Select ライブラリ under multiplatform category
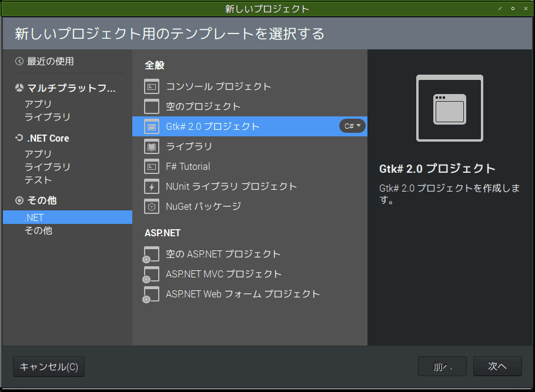The image size is (535, 392). 48,117
